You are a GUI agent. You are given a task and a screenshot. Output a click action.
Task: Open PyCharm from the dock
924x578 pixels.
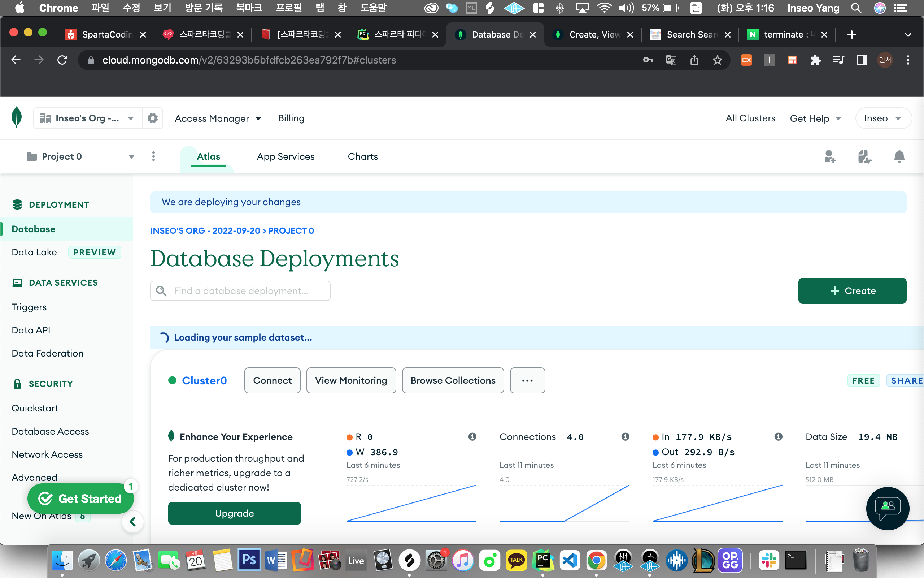543,560
